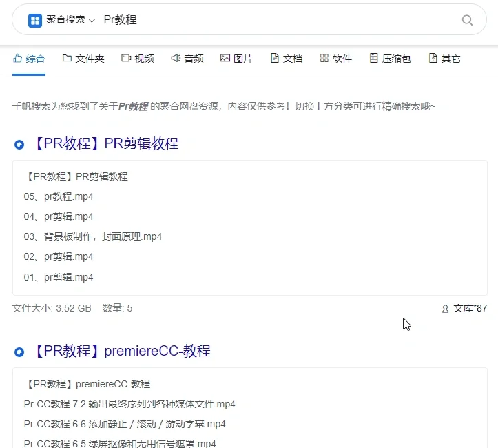Switch to the 视频 tab
The image size is (498, 448).
point(138,59)
